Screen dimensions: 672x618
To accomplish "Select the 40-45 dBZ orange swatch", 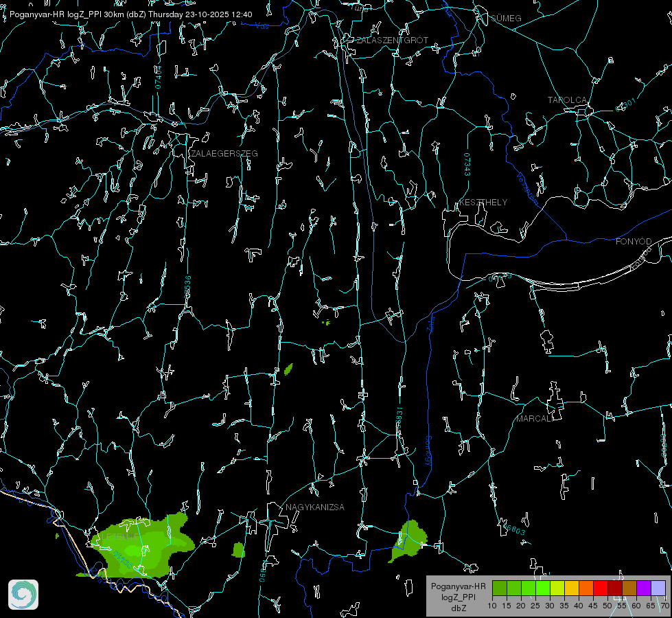I will click(x=586, y=588).
